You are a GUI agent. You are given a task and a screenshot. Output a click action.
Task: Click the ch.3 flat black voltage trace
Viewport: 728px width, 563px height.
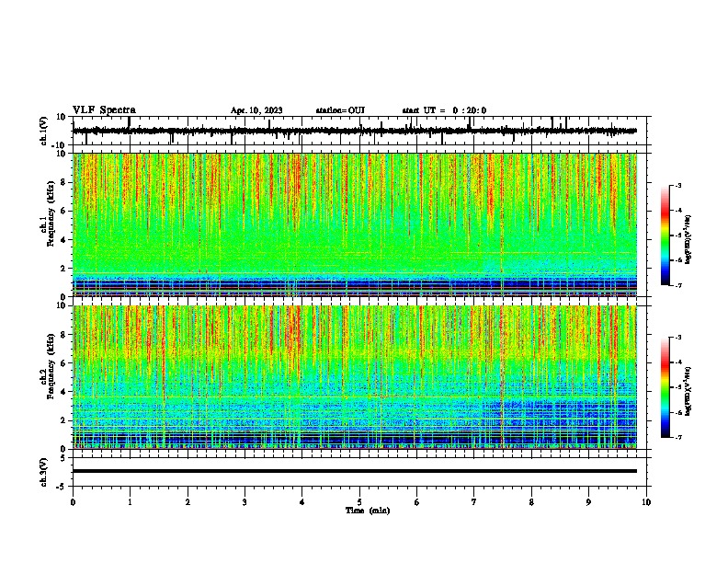[355, 471]
